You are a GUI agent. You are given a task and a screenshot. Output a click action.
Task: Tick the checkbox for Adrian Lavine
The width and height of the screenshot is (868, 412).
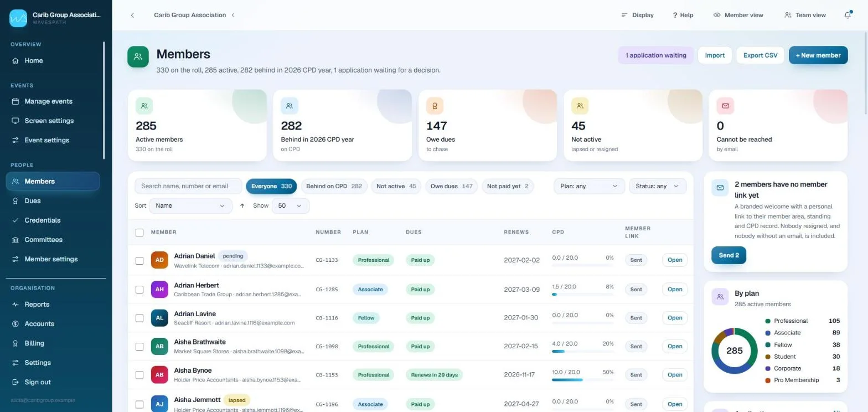[x=139, y=318]
